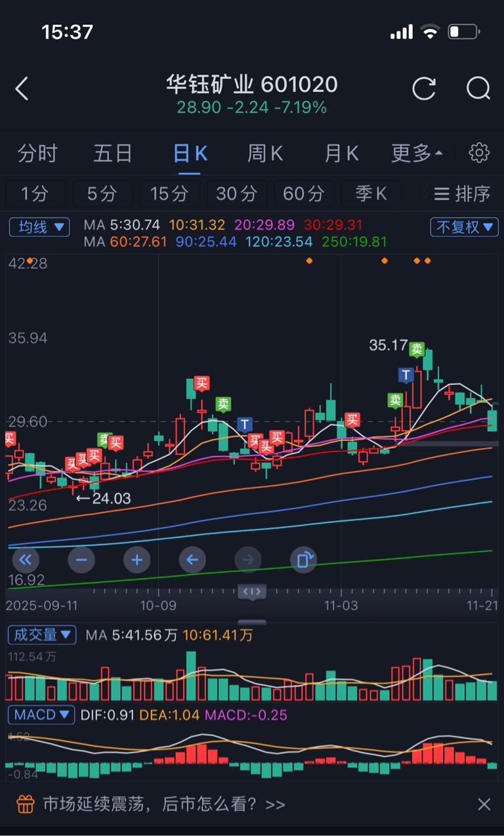Tap the MACD:-0.25 reading
Image resolution: width=504 pixels, height=836 pixels.
[247, 715]
